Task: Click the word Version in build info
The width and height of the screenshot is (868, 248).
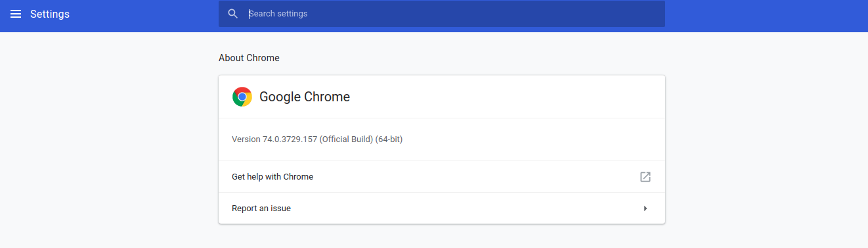Action: 246,139
